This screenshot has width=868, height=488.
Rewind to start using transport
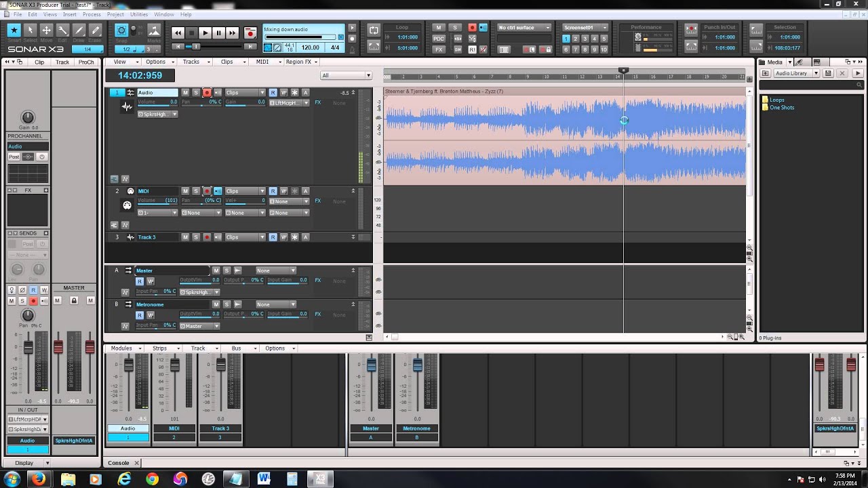178,33
